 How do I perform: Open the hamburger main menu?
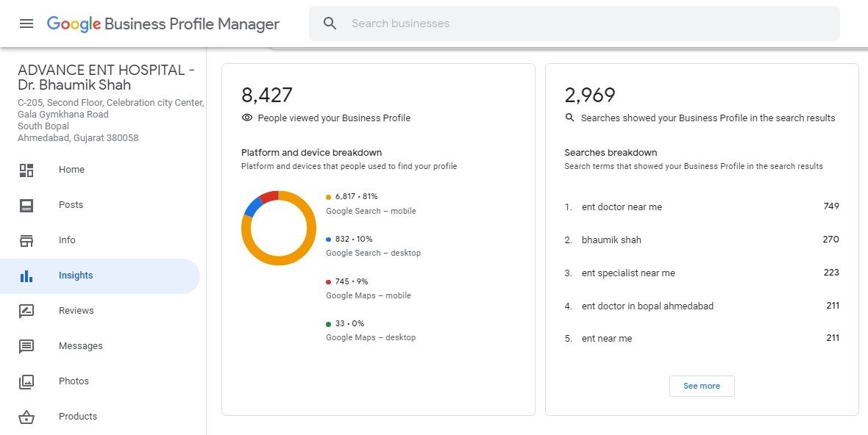pyautogui.click(x=26, y=24)
